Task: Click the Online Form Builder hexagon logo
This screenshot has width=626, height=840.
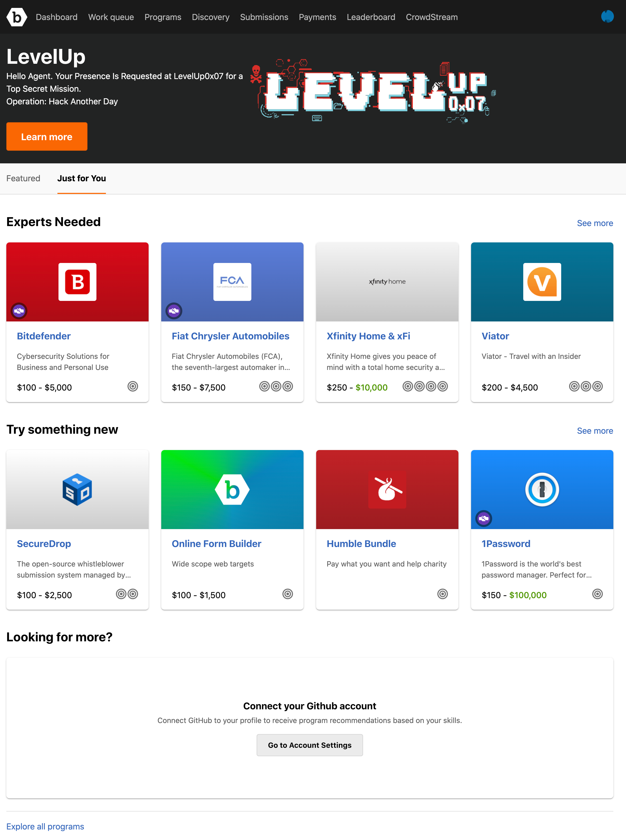Action: 232,490
